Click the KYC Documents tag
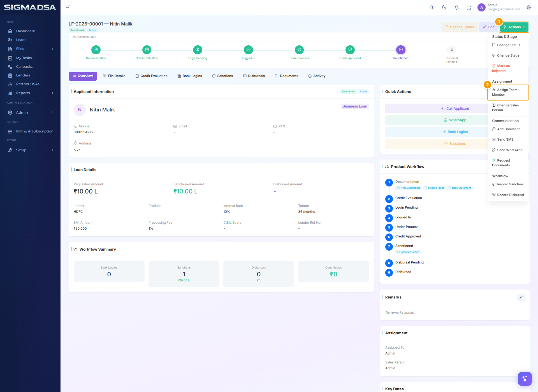The height and width of the screenshot is (392, 538). (409, 188)
